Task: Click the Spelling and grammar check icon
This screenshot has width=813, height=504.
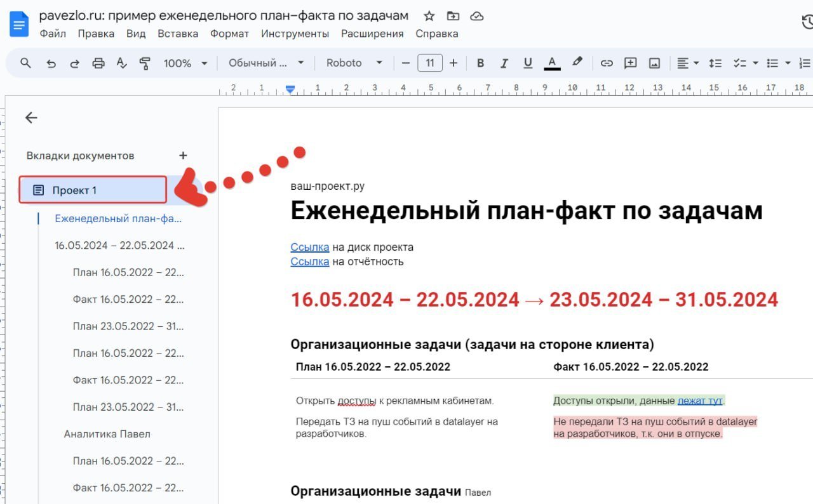Action: pos(122,63)
